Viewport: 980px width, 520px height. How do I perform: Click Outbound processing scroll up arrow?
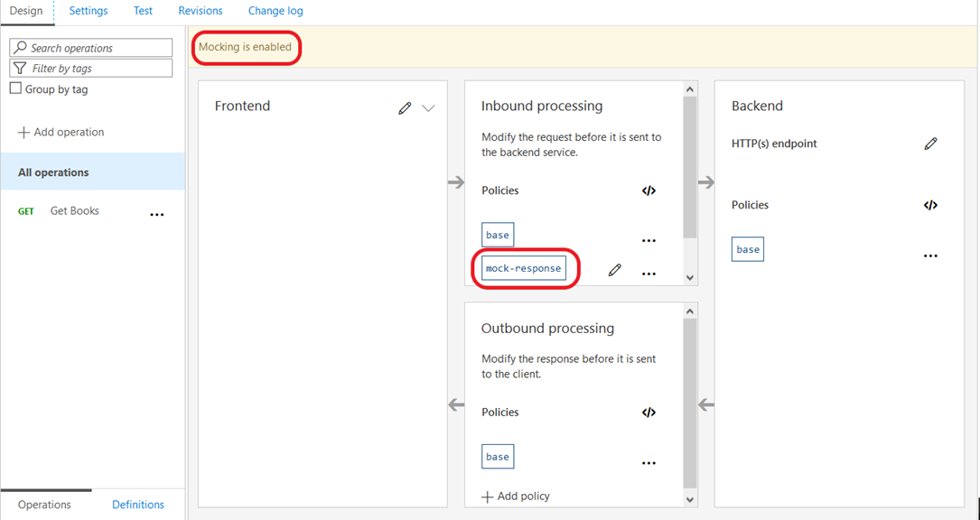tap(690, 311)
